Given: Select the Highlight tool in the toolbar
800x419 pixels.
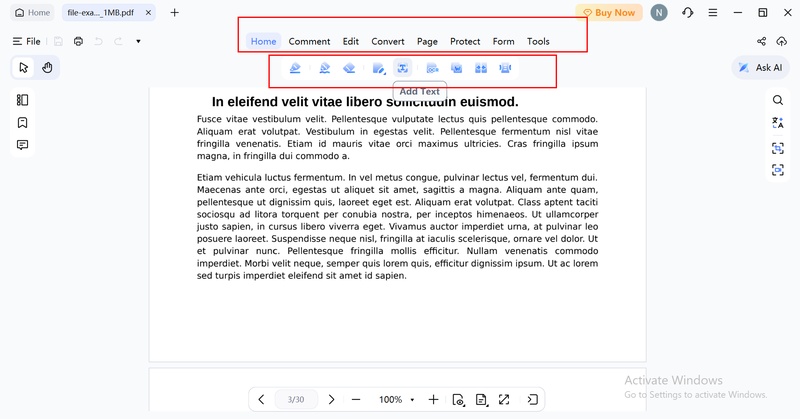Looking at the screenshot, I should pyautogui.click(x=295, y=68).
